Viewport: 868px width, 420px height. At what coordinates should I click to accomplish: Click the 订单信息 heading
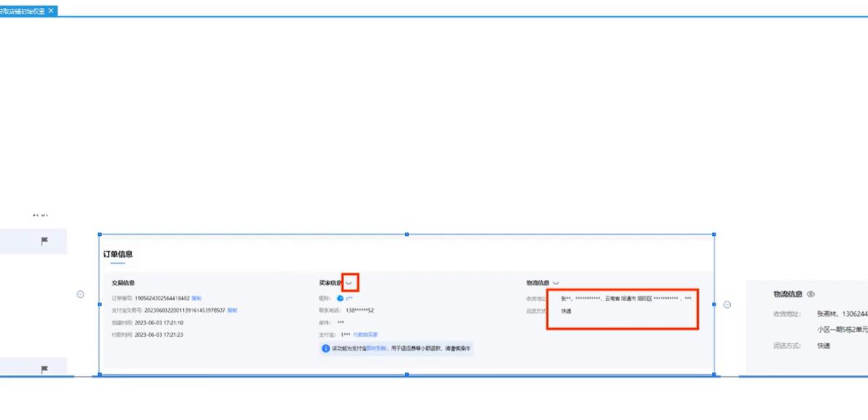118,254
